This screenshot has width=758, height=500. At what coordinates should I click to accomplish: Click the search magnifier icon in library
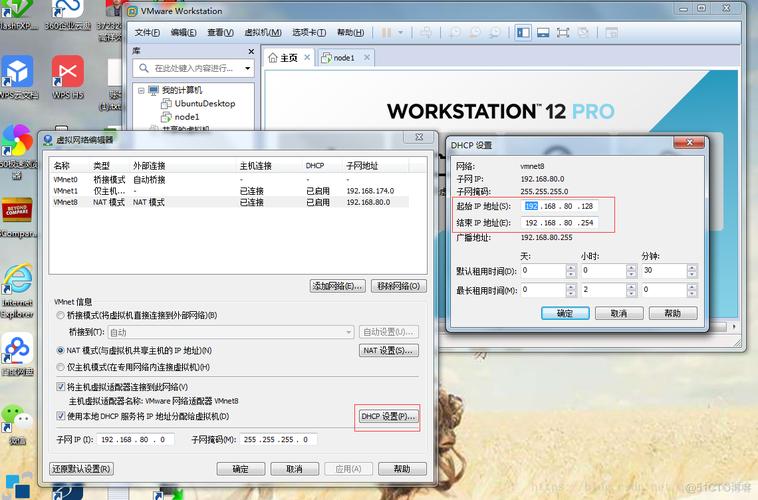tap(144, 68)
